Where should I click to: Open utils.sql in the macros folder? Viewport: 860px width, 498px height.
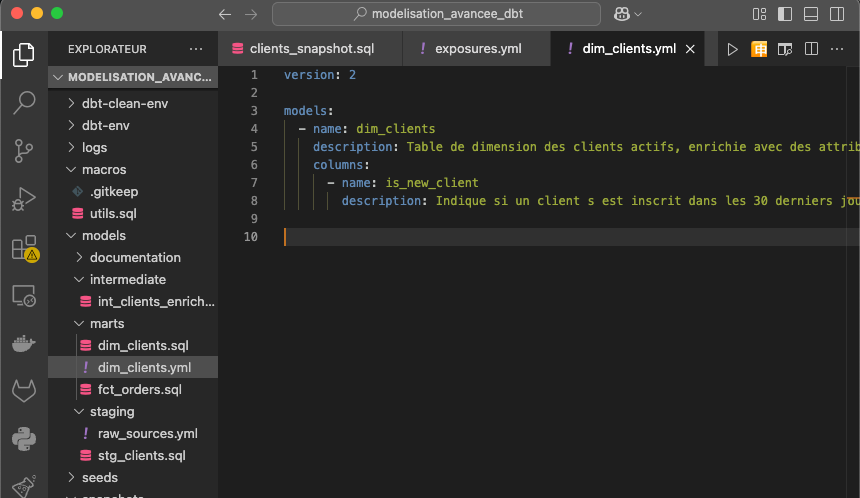(133, 213)
